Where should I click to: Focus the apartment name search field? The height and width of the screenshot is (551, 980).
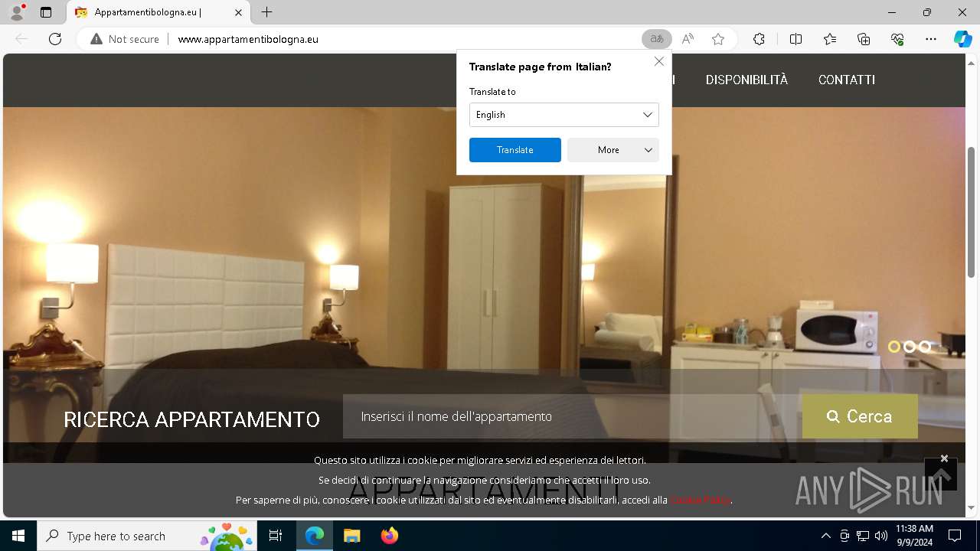coord(573,416)
